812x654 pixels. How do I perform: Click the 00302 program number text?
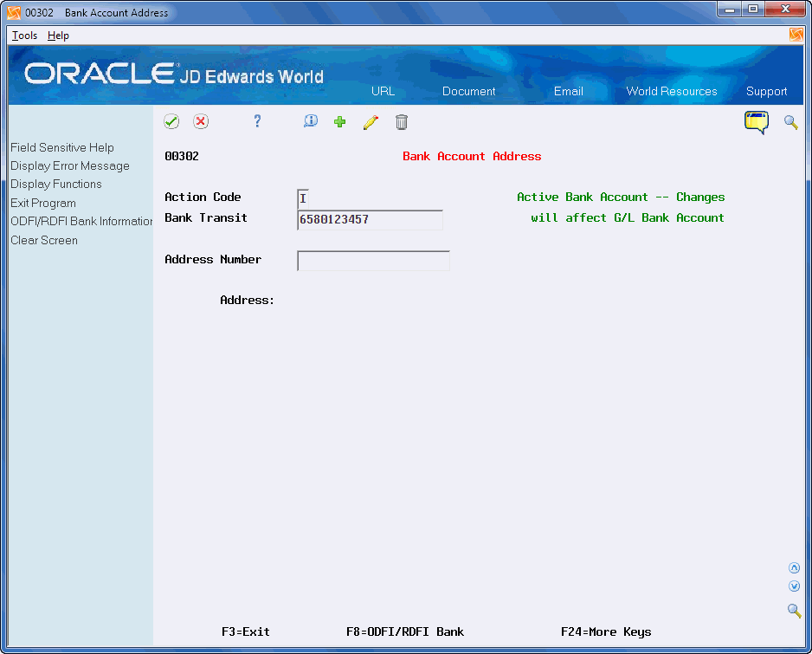coord(182,156)
